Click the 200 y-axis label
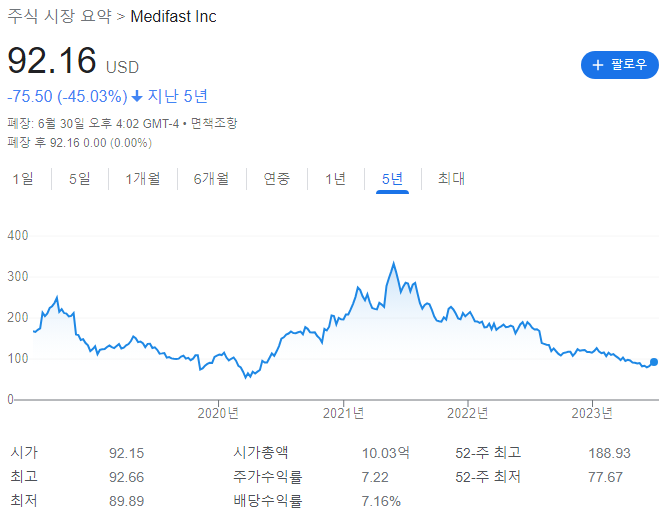 tap(18, 317)
